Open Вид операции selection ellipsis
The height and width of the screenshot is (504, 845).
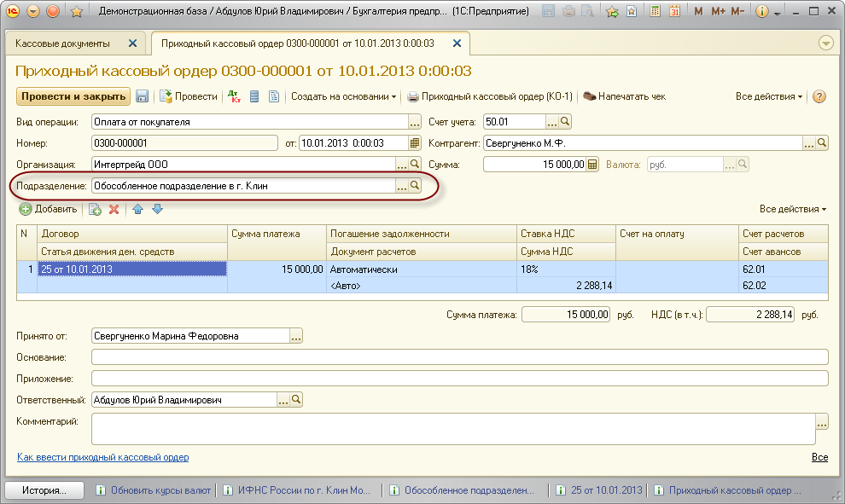pyautogui.click(x=415, y=122)
